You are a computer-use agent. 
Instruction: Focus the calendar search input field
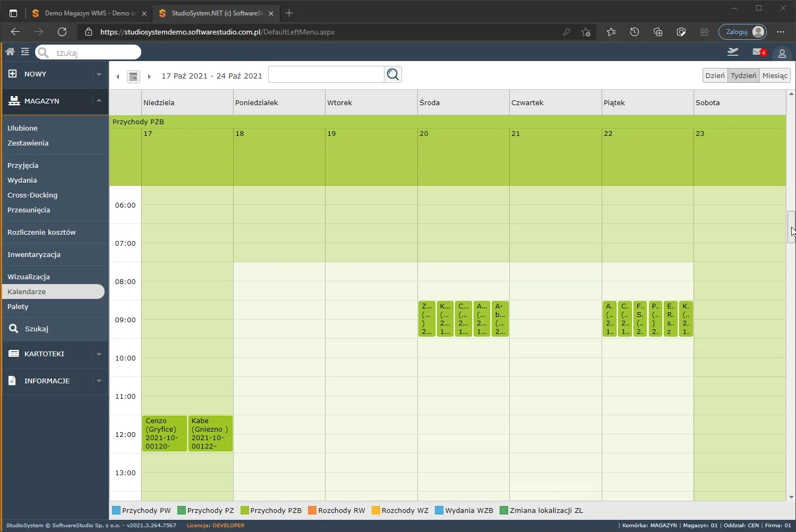[326, 74]
